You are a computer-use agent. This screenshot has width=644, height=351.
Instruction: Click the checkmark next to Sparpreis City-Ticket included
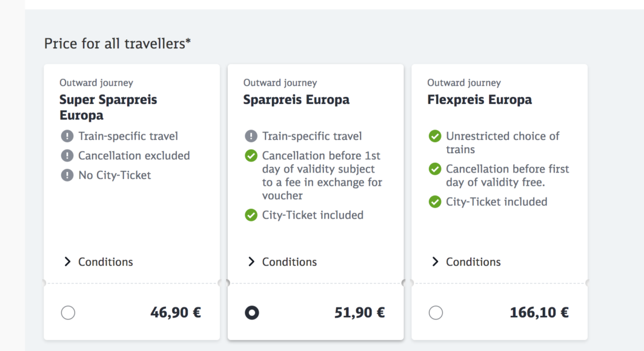pos(251,215)
